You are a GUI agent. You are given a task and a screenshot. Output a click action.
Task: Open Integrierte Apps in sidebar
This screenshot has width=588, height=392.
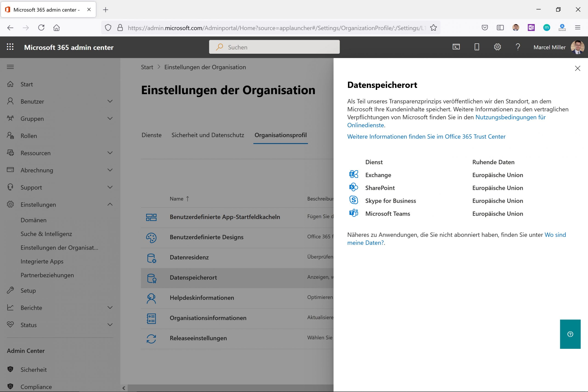click(42, 261)
